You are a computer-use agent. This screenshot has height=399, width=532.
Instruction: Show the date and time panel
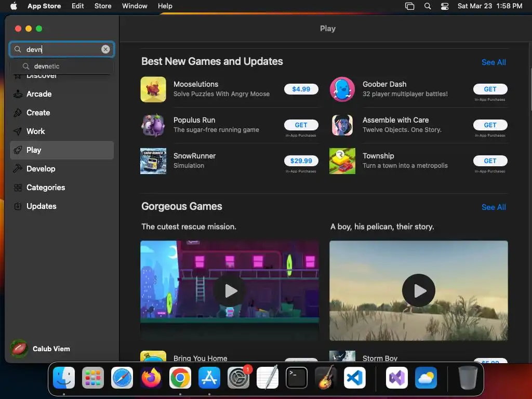(x=490, y=6)
